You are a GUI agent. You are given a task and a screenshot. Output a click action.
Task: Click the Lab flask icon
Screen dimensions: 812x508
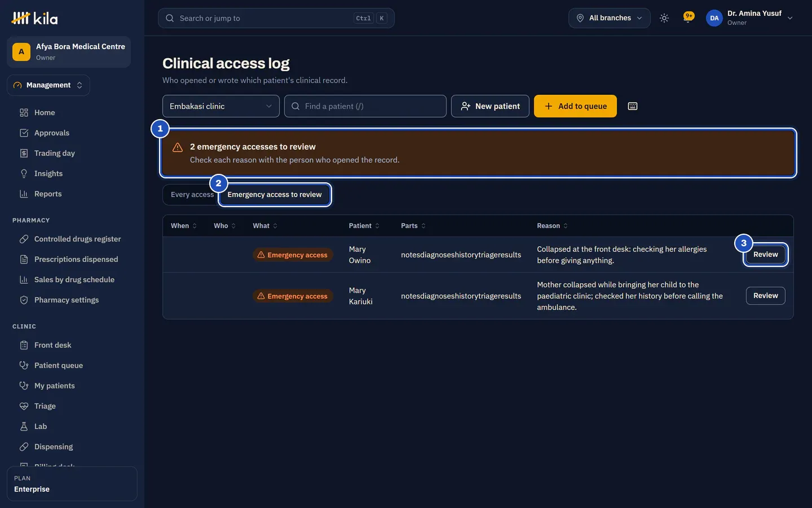(24, 426)
